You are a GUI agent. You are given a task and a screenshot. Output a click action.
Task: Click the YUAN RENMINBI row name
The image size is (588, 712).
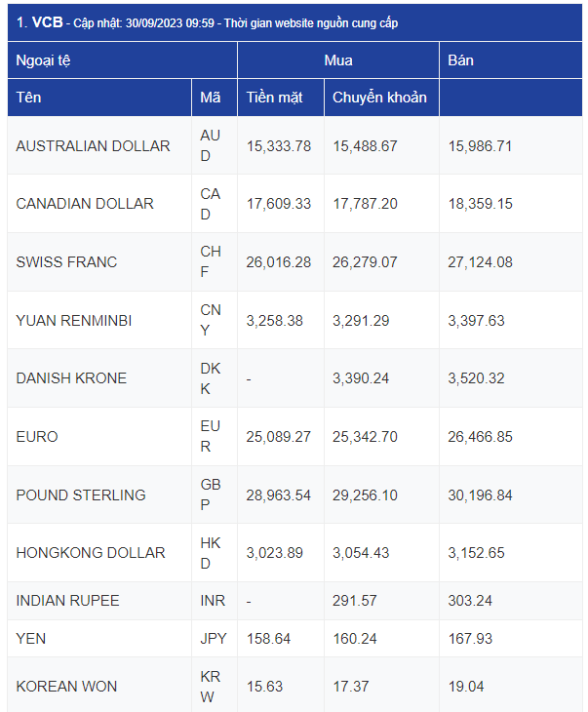[x=73, y=321]
